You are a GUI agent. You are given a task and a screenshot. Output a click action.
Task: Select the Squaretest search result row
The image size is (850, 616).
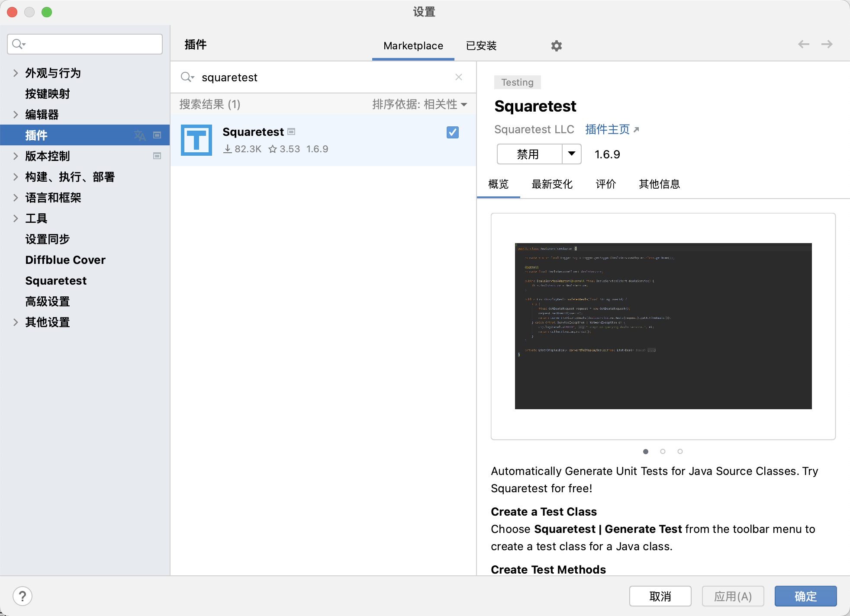point(323,140)
